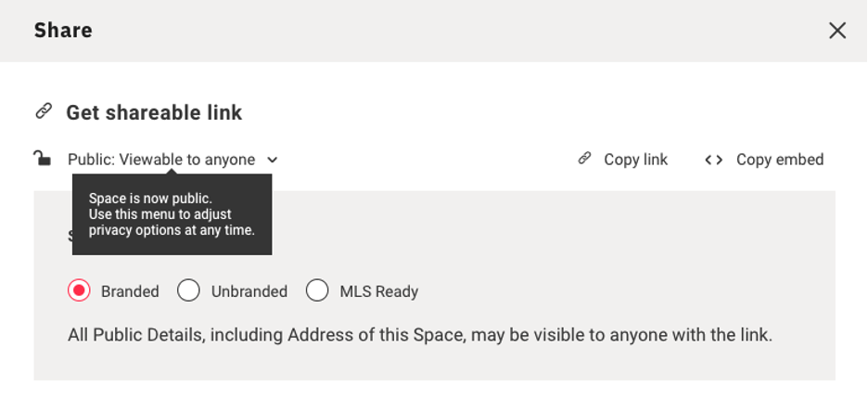Select the Branded radio button

[x=79, y=290]
